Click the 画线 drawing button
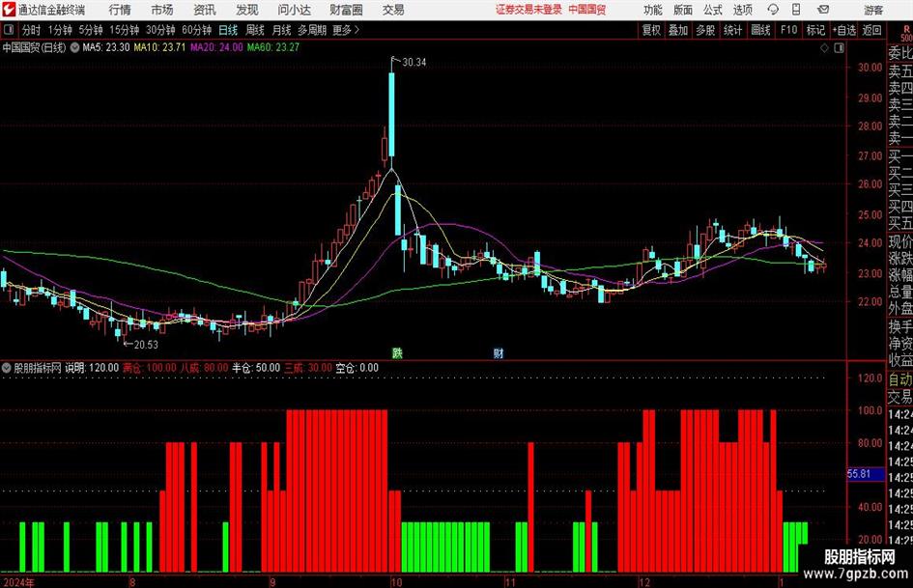The image size is (913, 588). [x=761, y=30]
